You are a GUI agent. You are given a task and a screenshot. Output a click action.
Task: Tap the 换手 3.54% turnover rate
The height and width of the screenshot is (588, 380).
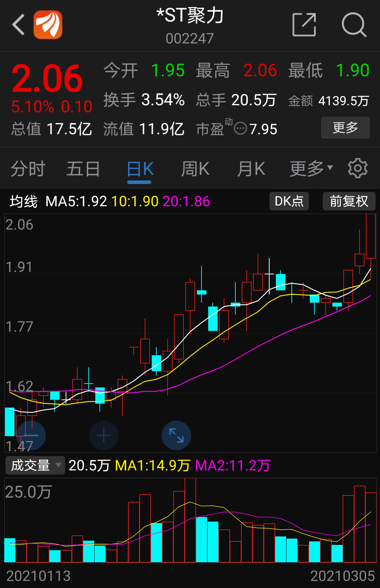tap(144, 100)
